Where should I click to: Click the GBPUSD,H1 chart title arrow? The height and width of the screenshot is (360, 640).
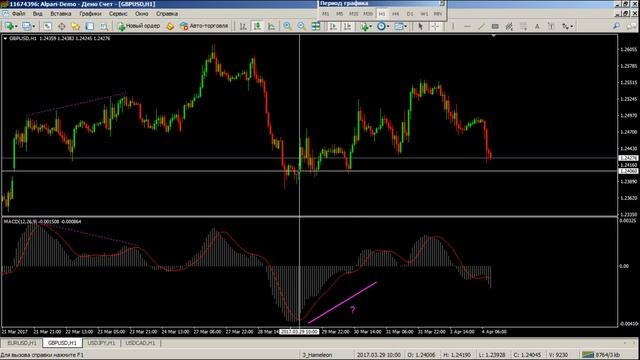point(5,38)
